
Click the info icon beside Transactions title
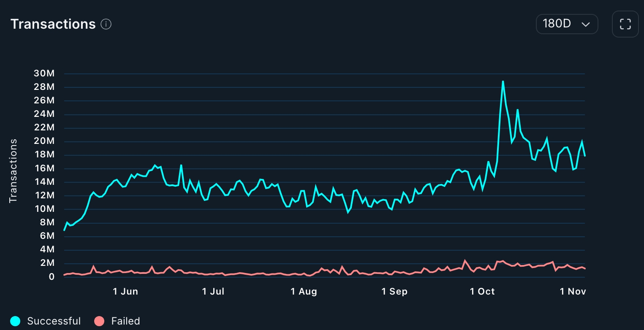[x=106, y=24]
